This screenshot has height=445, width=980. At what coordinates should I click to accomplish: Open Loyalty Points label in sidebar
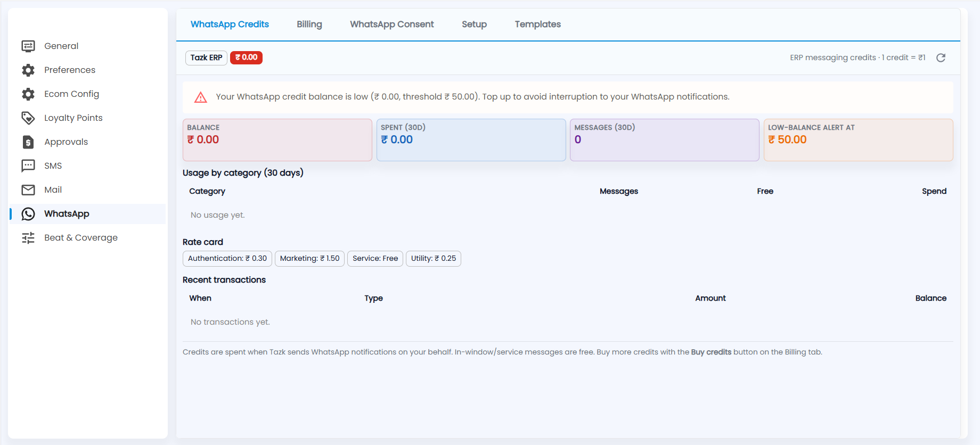click(73, 118)
